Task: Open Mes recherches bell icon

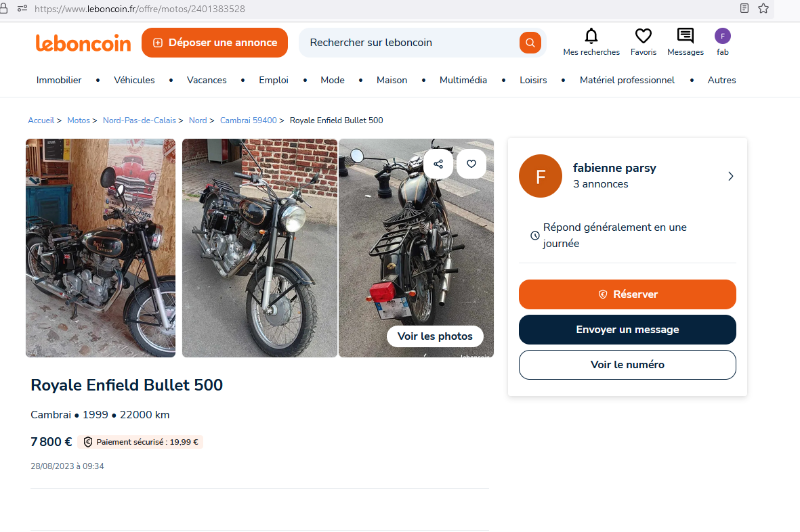Action: point(591,36)
